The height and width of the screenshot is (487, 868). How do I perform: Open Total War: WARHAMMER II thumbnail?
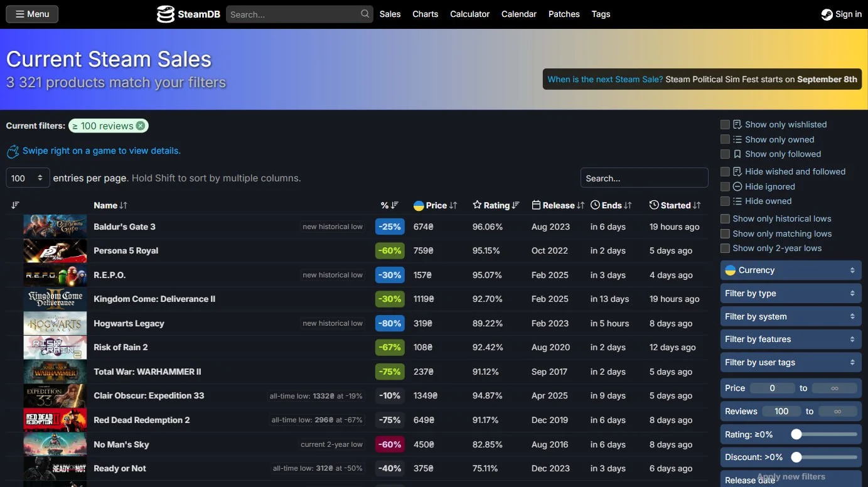click(x=55, y=372)
